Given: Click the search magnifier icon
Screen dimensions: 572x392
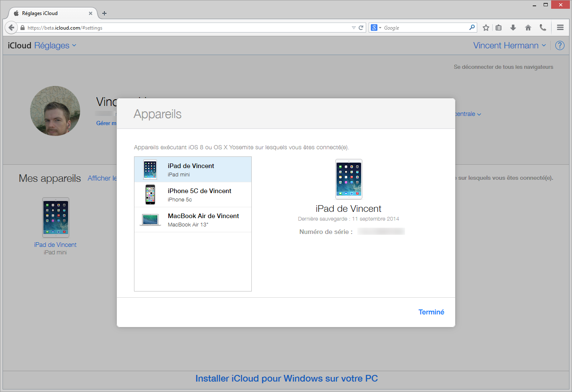Looking at the screenshot, I should pyautogui.click(x=472, y=28).
